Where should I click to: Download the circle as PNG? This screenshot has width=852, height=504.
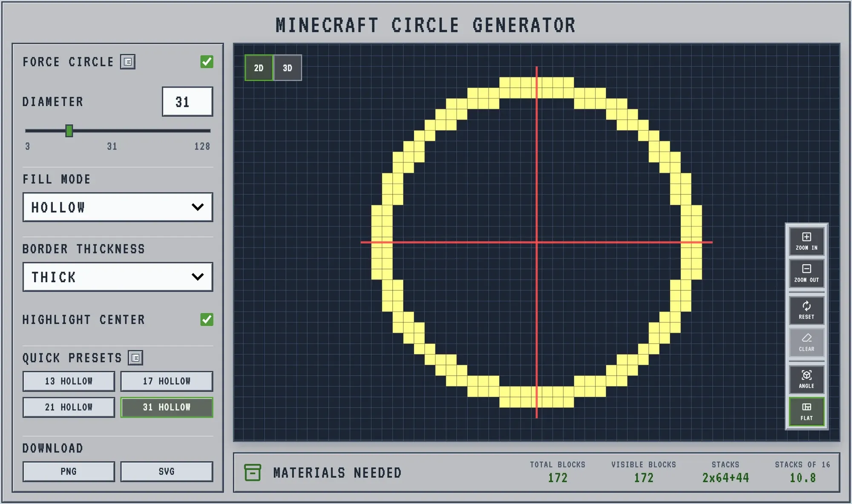point(69,472)
